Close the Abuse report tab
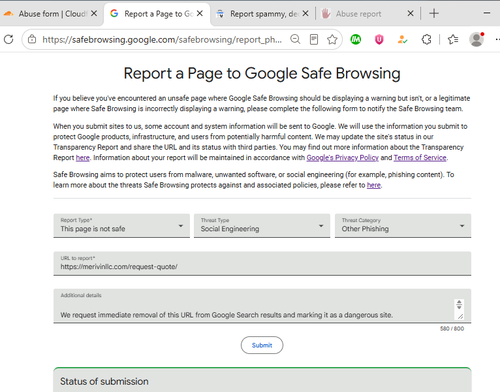 (x=411, y=13)
